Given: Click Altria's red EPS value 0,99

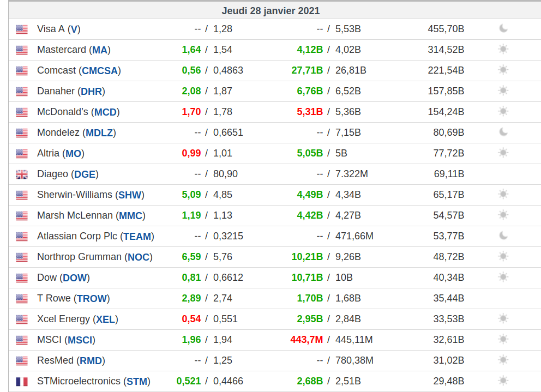Looking at the screenshot, I should (191, 153).
